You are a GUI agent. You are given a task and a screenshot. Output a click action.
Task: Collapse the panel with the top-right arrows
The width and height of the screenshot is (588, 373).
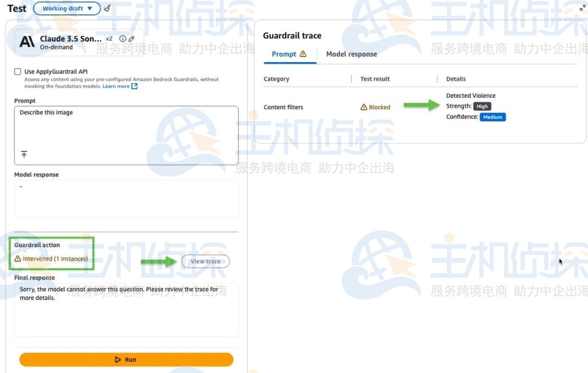(584, 8)
